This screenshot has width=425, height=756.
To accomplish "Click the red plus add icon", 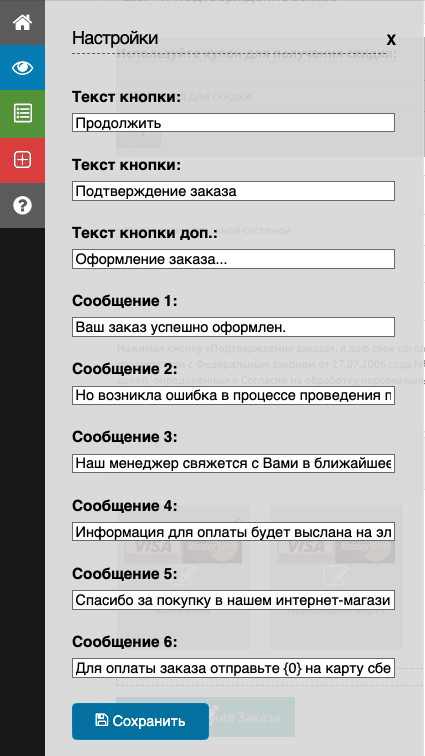I will coord(22,160).
